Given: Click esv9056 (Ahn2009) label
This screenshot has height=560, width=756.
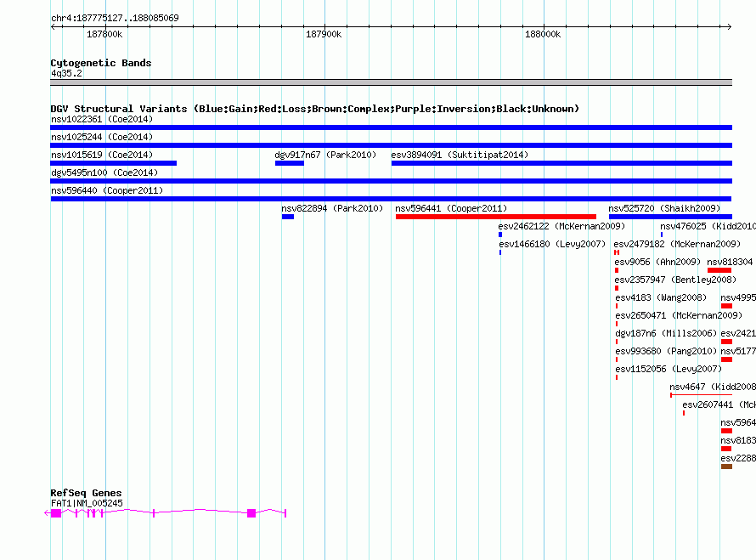Looking at the screenshot, I should tap(657, 262).
